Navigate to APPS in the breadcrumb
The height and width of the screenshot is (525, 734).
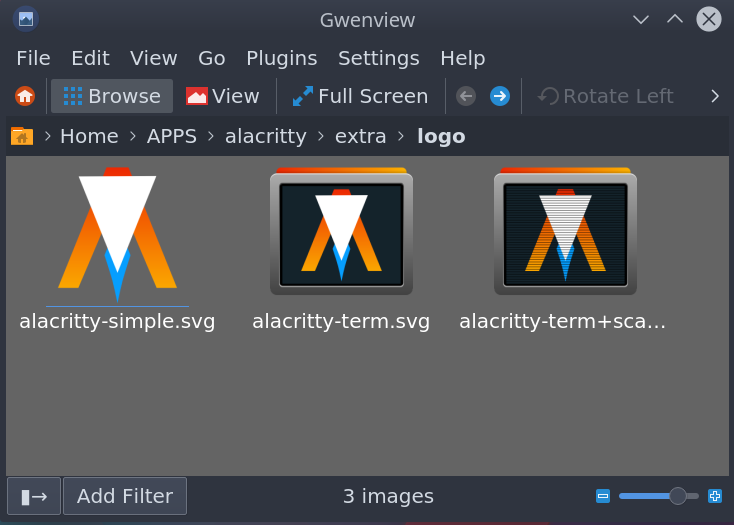[x=172, y=136]
